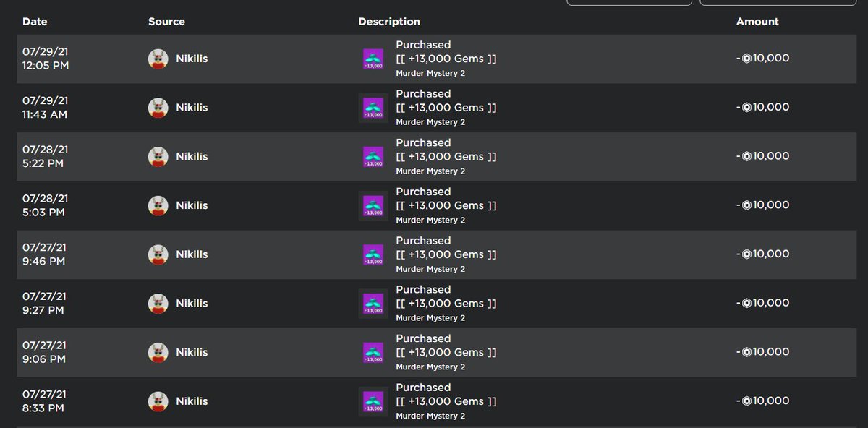Open Nikilis profile link in 07/28/21 5:03 PM row
This screenshot has height=428, width=868.
click(192, 205)
